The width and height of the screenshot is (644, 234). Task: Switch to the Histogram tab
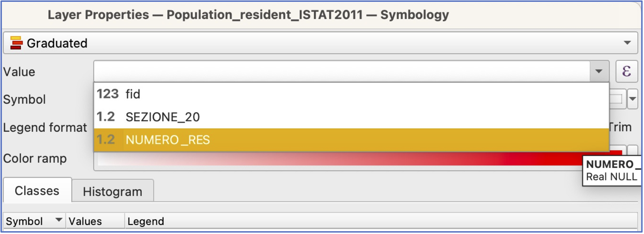point(113,192)
